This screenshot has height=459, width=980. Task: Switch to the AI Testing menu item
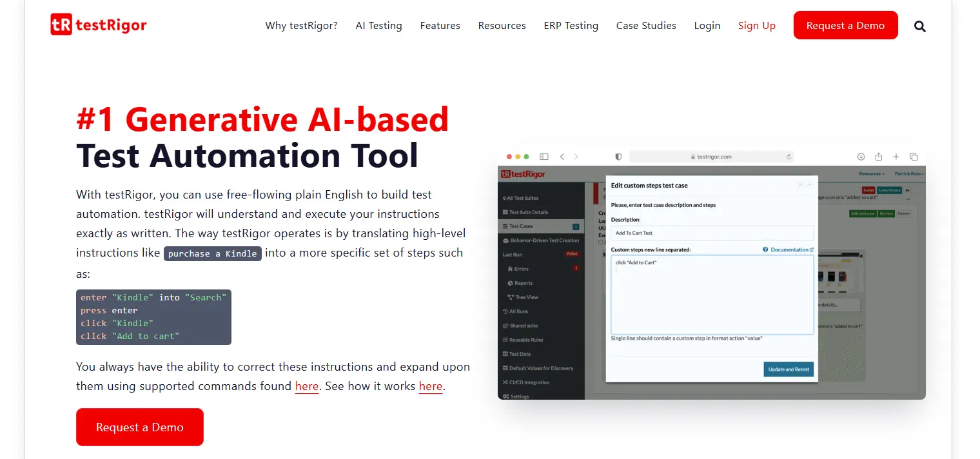pyautogui.click(x=378, y=25)
